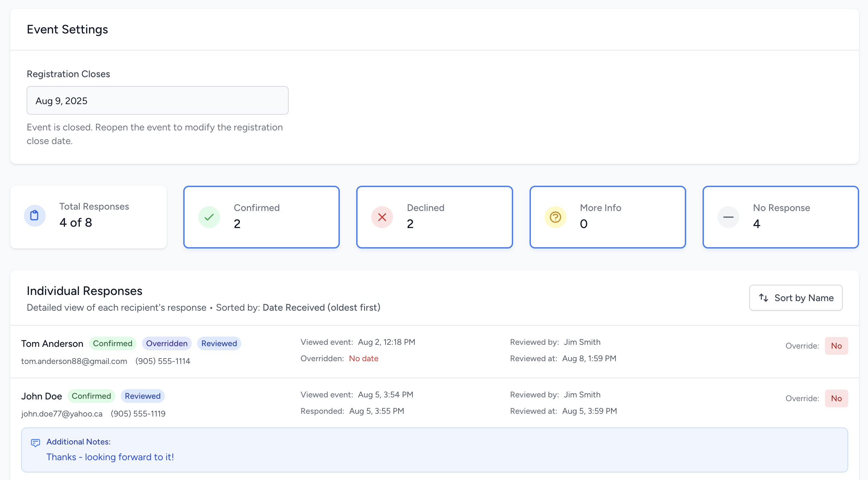Click the sort arrows icon beside Sort by Name
868x480 pixels.
[764, 298]
